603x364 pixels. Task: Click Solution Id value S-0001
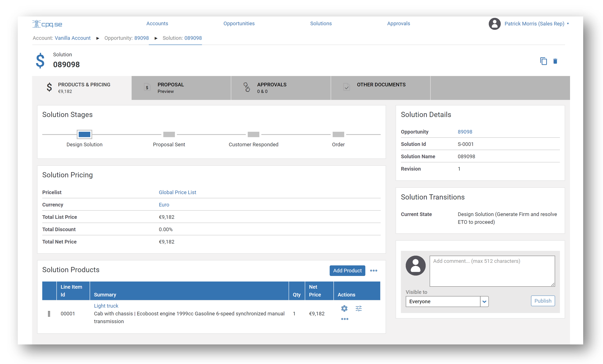coord(466,144)
